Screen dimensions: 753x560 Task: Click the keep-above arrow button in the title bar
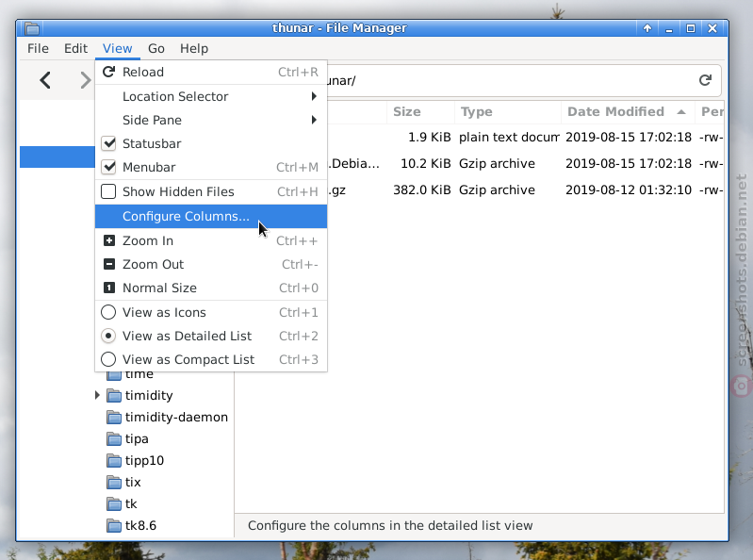pyautogui.click(x=647, y=28)
